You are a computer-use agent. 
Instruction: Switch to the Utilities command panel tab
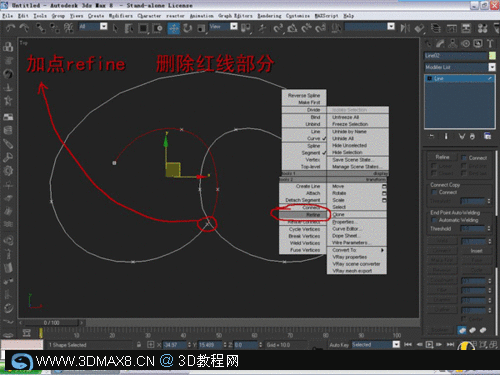tap(490, 43)
